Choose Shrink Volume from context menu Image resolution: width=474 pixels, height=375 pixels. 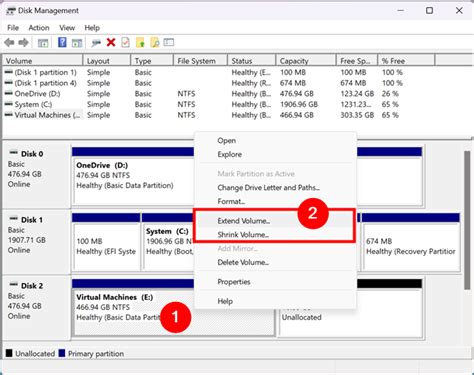243,235
